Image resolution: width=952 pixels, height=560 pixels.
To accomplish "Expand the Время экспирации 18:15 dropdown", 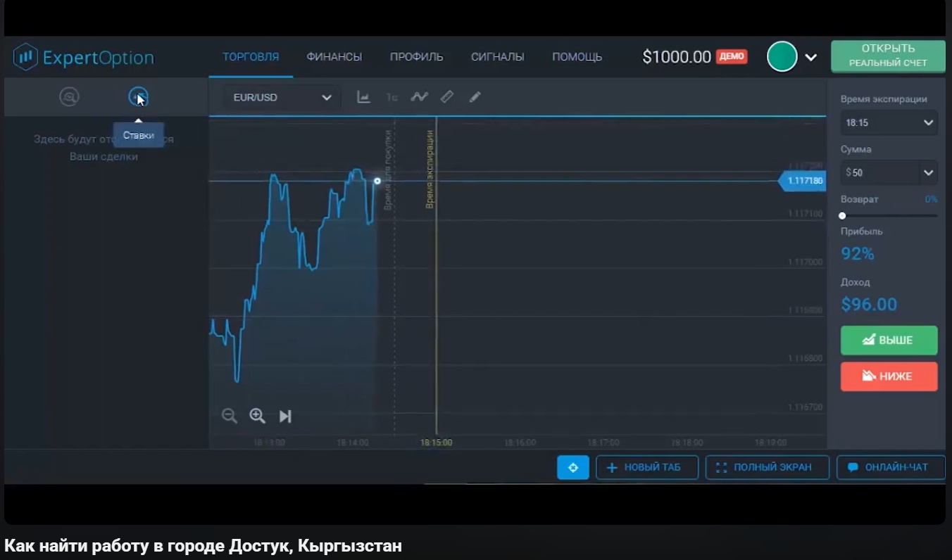I will pyautogui.click(x=889, y=122).
